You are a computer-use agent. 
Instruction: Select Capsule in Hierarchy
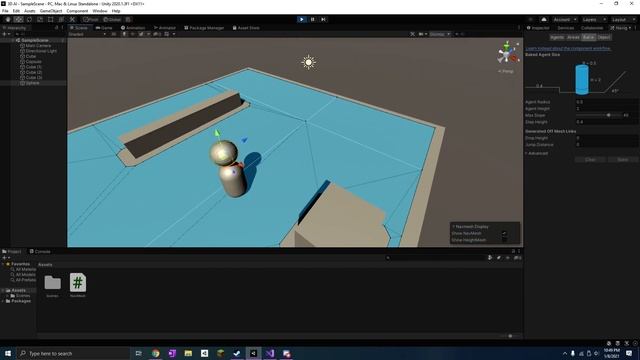33,62
